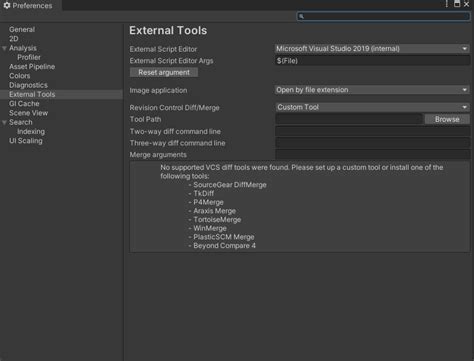Open the window kebab options menu
Viewport: 474px width, 361px height.
447,4
